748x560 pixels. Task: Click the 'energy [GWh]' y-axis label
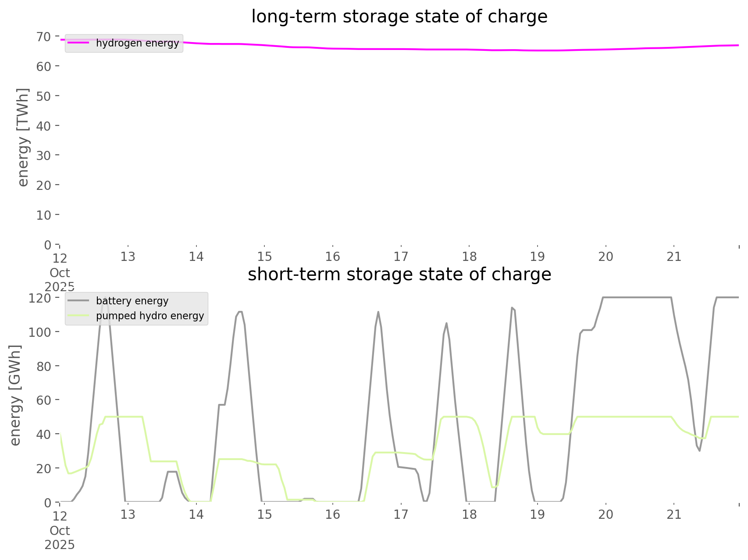pos(15,395)
